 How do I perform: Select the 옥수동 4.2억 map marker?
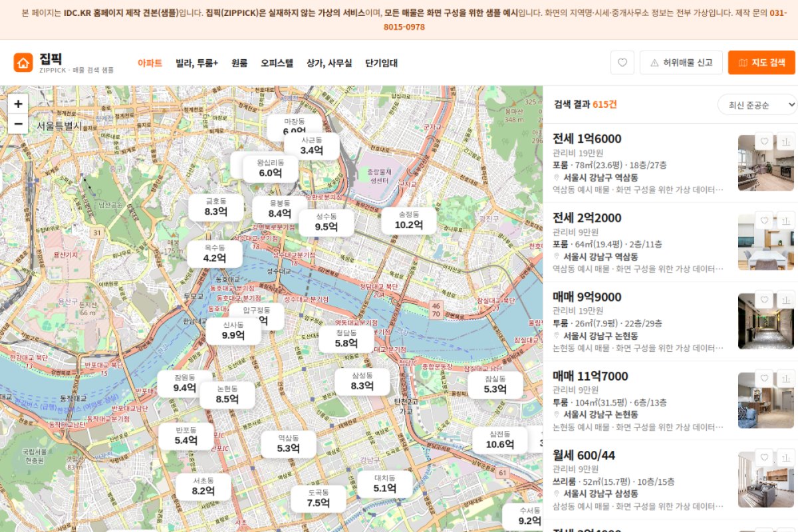(x=215, y=253)
